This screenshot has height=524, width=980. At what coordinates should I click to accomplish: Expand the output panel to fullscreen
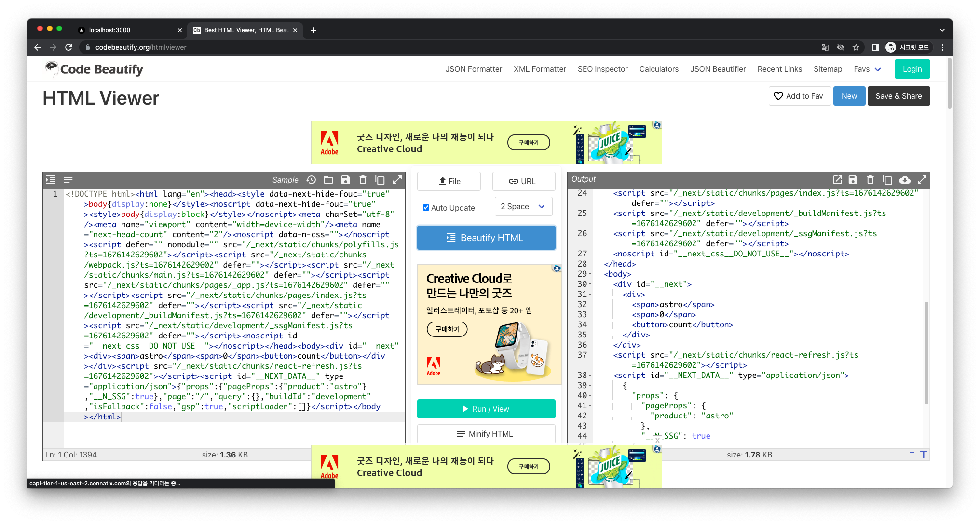coord(922,180)
